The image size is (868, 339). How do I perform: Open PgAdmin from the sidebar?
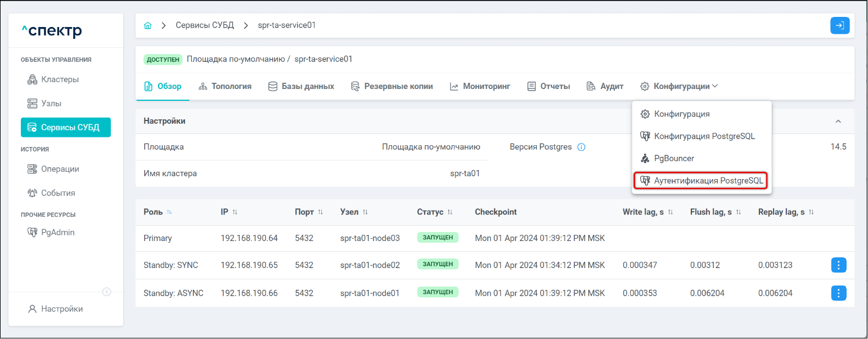click(x=57, y=233)
